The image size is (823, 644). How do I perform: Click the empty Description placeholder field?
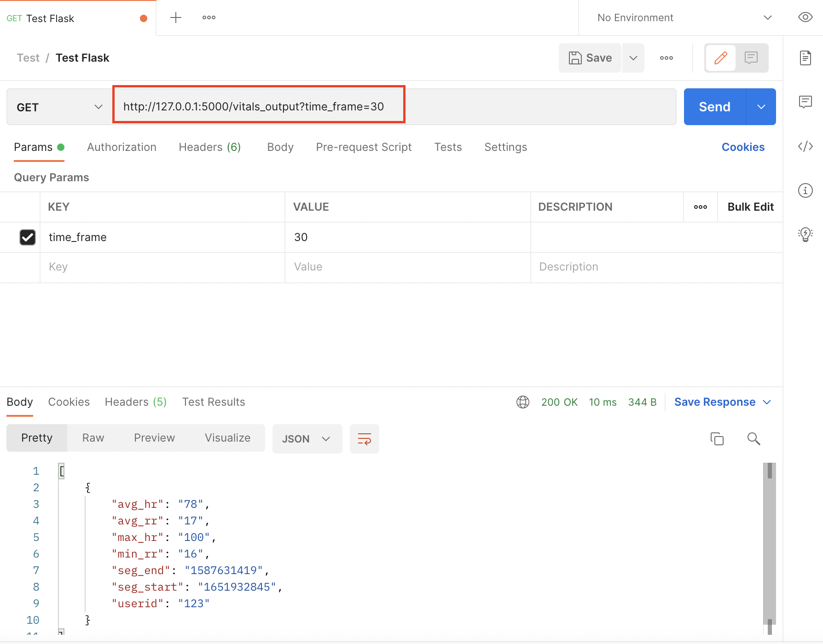[x=656, y=267]
